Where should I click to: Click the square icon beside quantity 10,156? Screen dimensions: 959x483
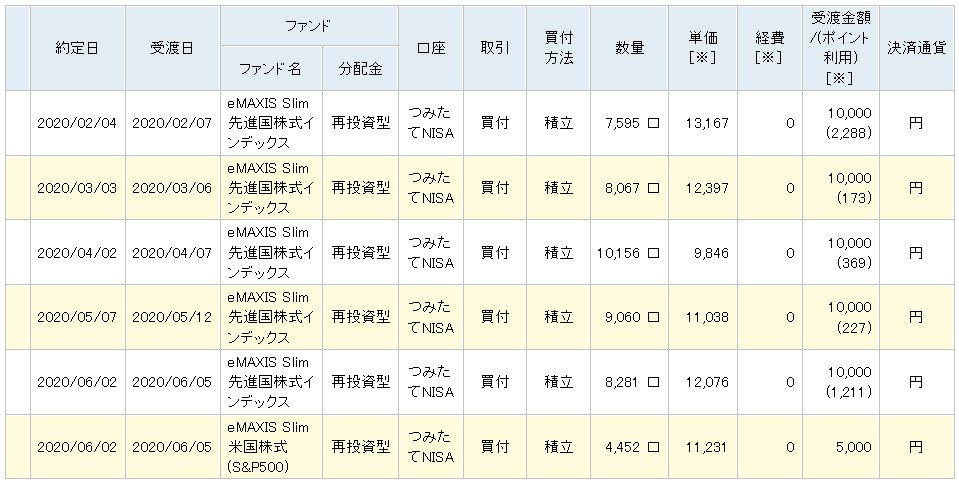tap(654, 253)
